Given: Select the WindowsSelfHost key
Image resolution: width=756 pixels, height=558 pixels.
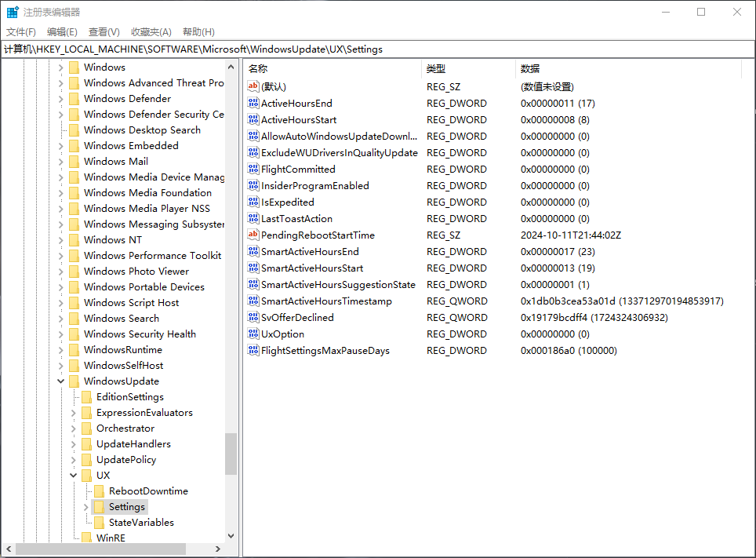Looking at the screenshot, I should click(x=123, y=366).
